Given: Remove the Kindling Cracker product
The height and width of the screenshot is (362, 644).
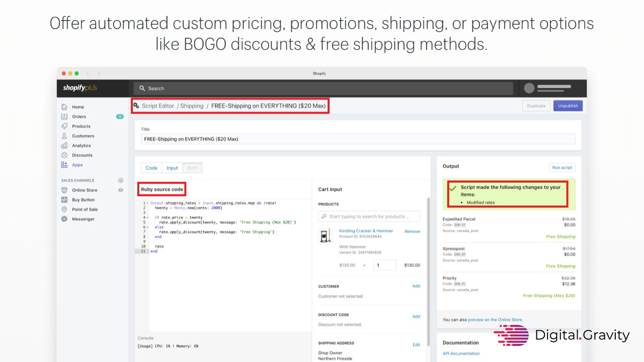Looking at the screenshot, I should (412, 231).
